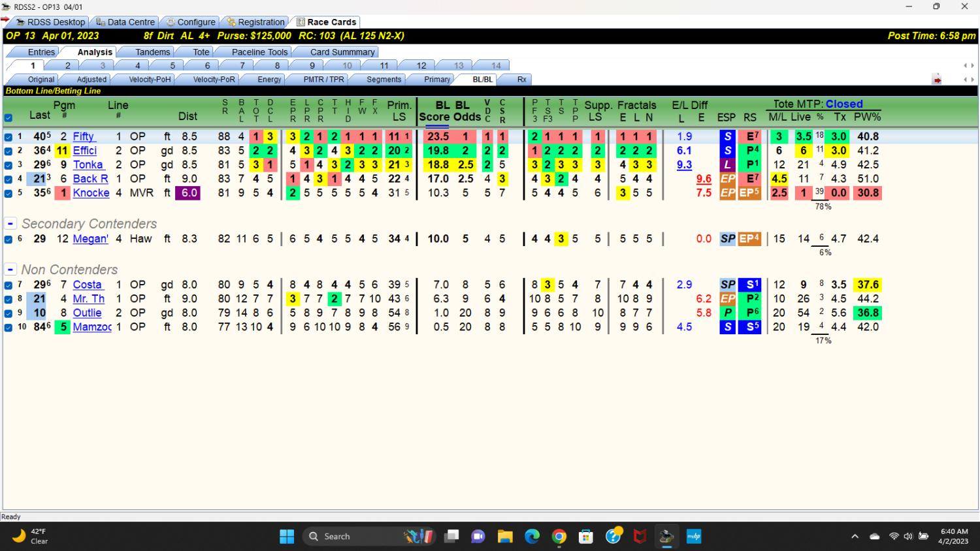Screen dimensions: 980x551
Task: Switch to the Data Centre tab
Action: click(125, 22)
